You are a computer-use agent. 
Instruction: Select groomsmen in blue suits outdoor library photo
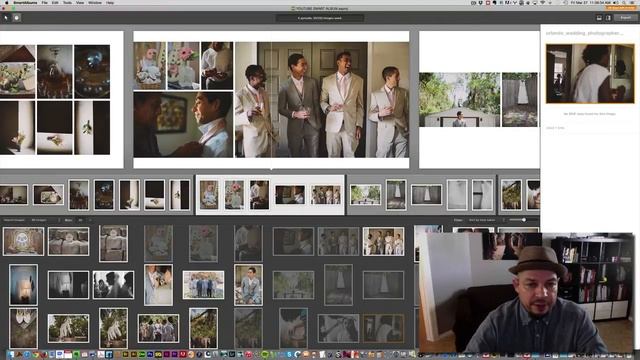[x=203, y=285]
